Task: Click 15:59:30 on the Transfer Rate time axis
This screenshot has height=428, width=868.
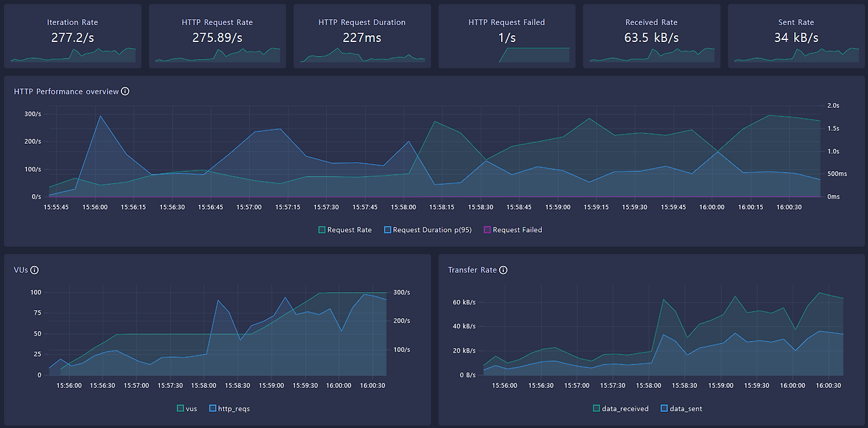Action: coord(757,385)
